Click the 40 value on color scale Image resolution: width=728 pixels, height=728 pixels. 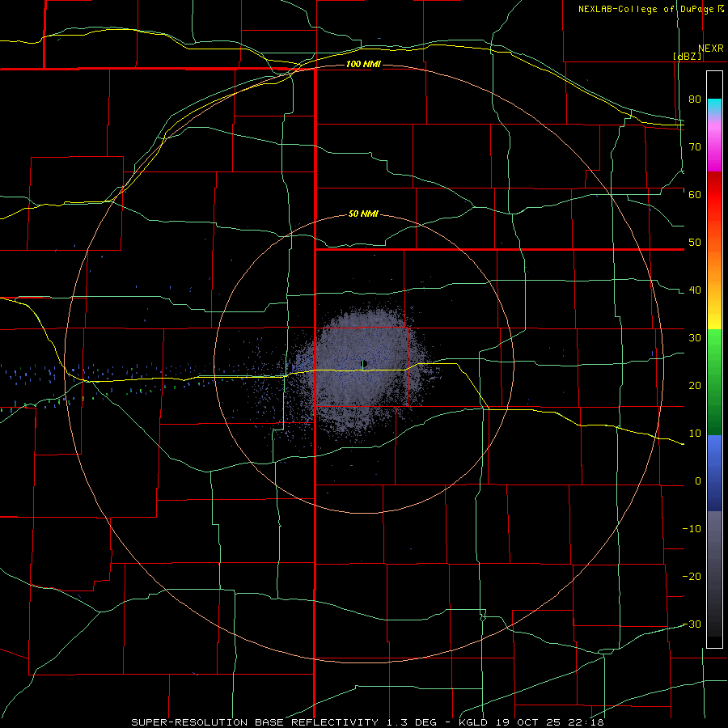click(x=695, y=290)
